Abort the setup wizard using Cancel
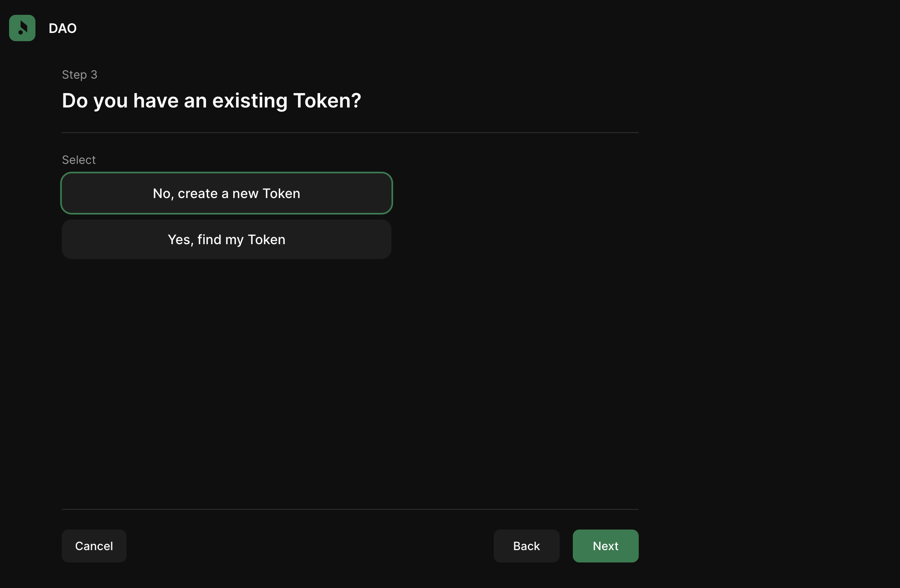Image resolution: width=900 pixels, height=588 pixels. pos(94,546)
